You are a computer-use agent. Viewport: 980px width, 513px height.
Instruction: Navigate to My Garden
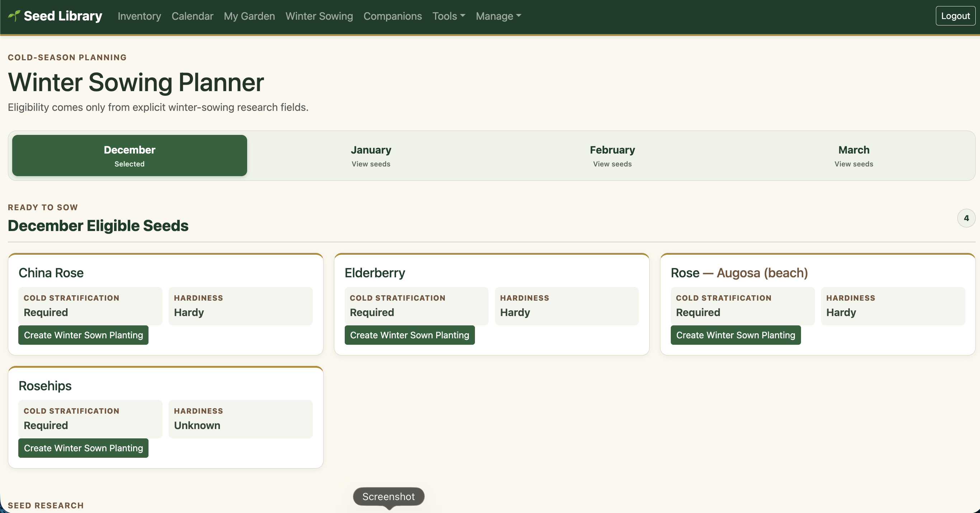pyautogui.click(x=249, y=16)
